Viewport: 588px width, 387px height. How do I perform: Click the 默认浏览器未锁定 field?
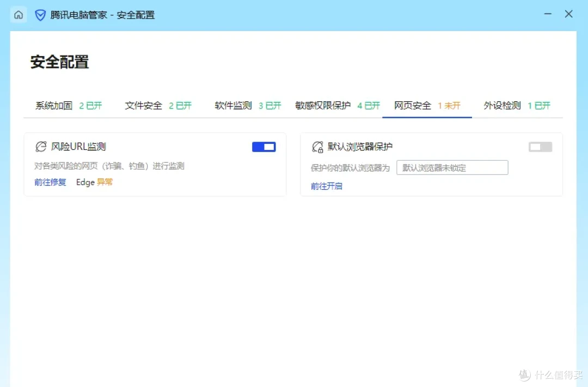452,168
